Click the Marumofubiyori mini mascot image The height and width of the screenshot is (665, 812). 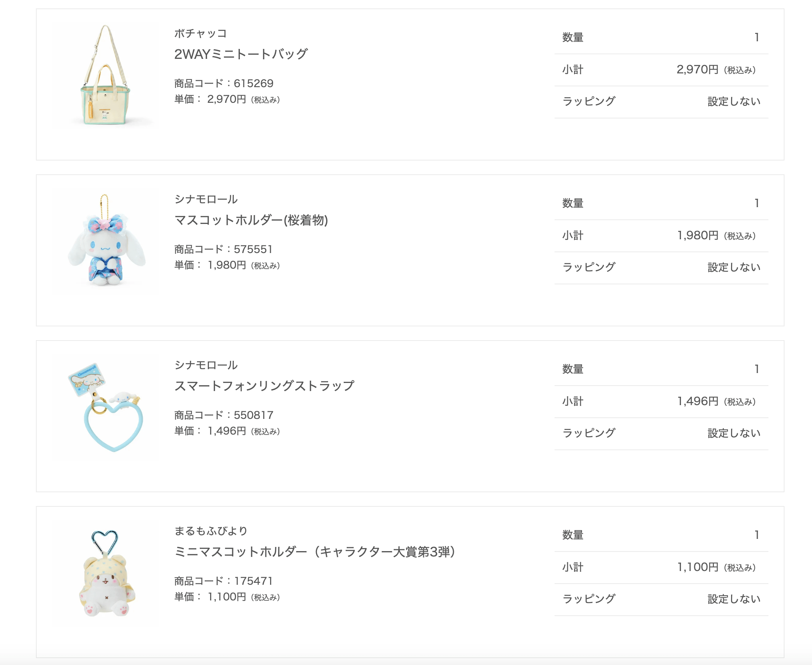point(106,573)
